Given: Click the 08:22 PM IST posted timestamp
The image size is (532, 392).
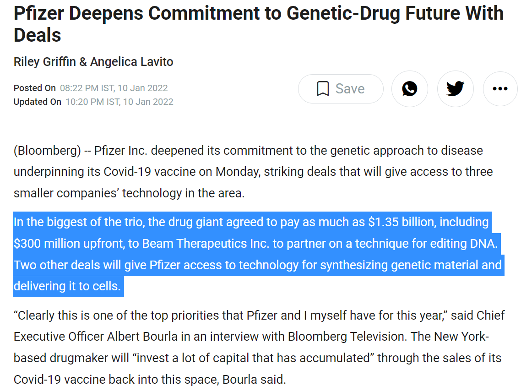Looking at the screenshot, I should click(114, 88).
